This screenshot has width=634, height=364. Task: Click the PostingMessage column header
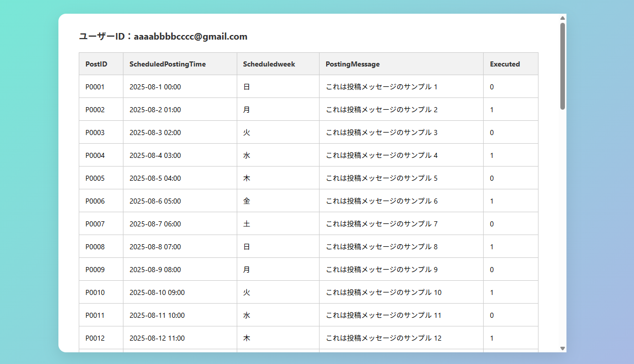click(x=401, y=64)
